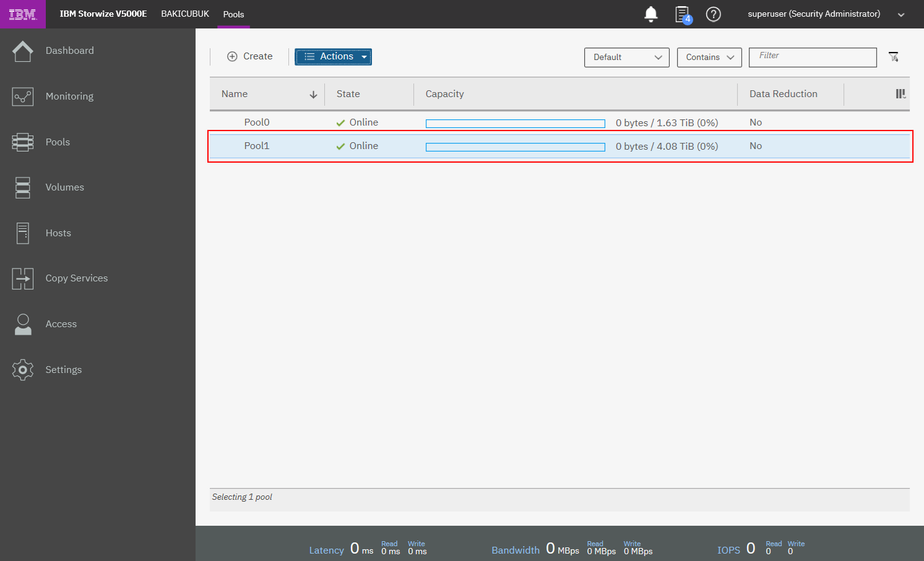Click the Name column sort arrow
Image resolution: width=924 pixels, height=561 pixels.
[313, 95]
